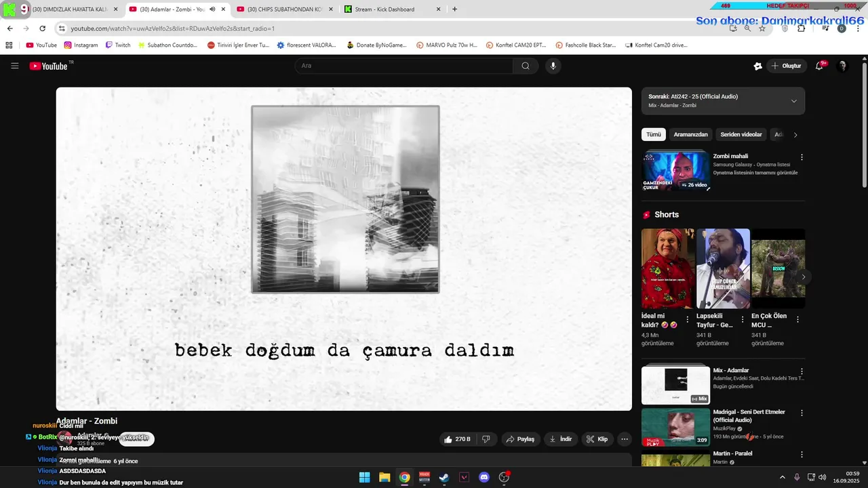This screenshot has width=868, height=488.
Task: Open Donate ByNoGame bookmark
Action: coord(376,45)
